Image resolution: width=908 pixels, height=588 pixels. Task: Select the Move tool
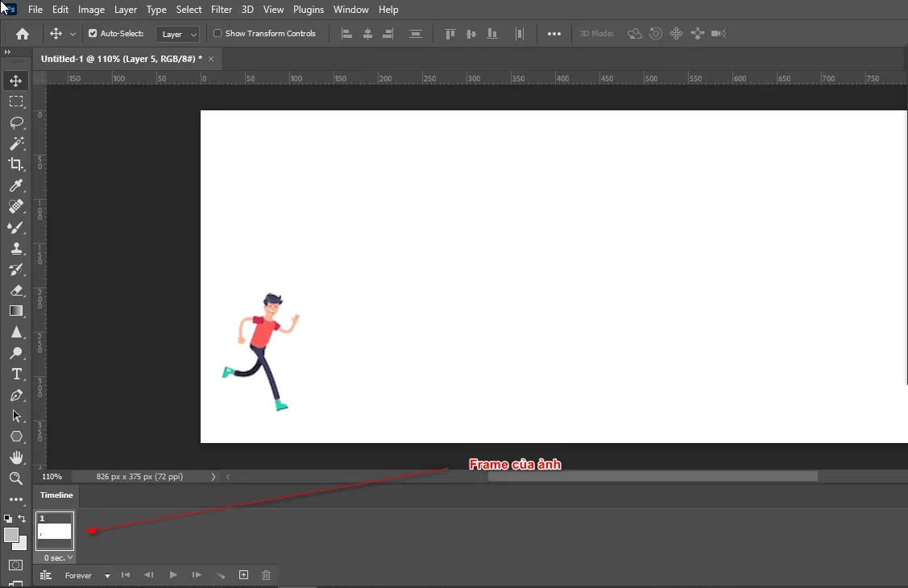tap(16, 80)
